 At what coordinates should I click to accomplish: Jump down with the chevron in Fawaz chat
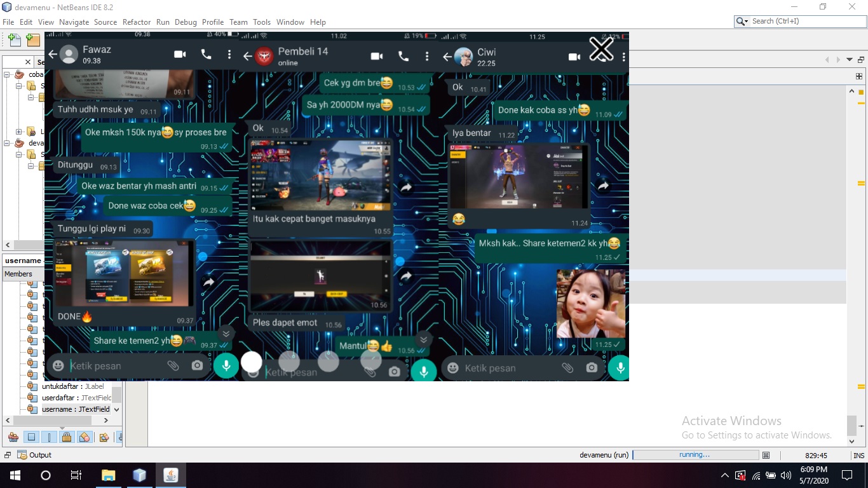point(226,333)
